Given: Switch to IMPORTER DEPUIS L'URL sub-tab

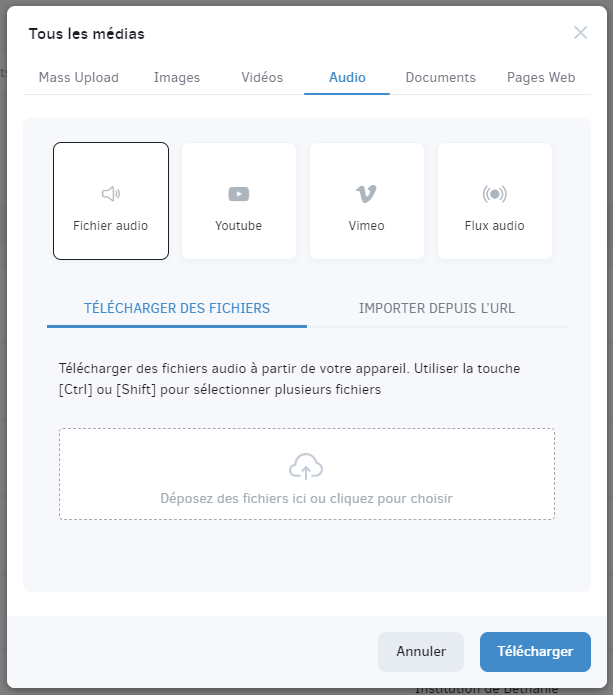Looking at the screenshot, I should [x=437, y=308].
